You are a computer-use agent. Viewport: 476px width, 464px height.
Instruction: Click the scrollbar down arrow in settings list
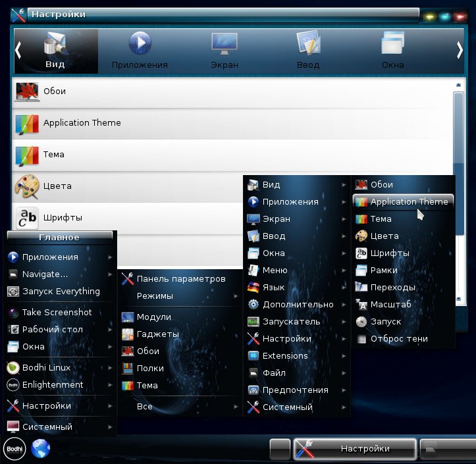[458, 299]
